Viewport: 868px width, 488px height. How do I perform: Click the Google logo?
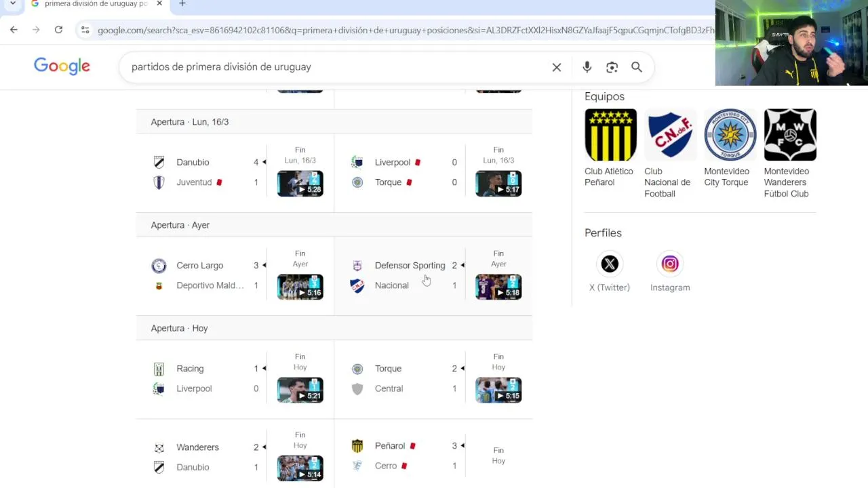pyautogui.click(x=62, y=66)
